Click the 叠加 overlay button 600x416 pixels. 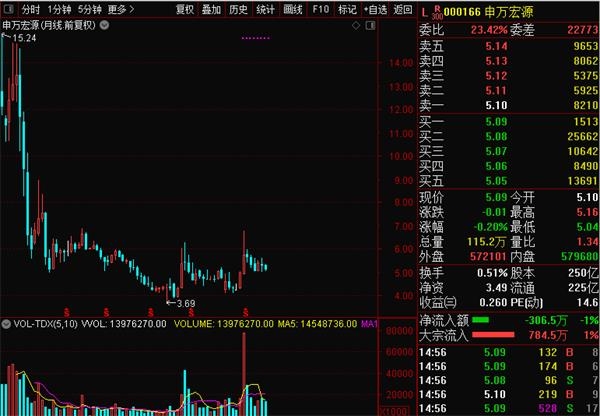[x=212, y=9]
